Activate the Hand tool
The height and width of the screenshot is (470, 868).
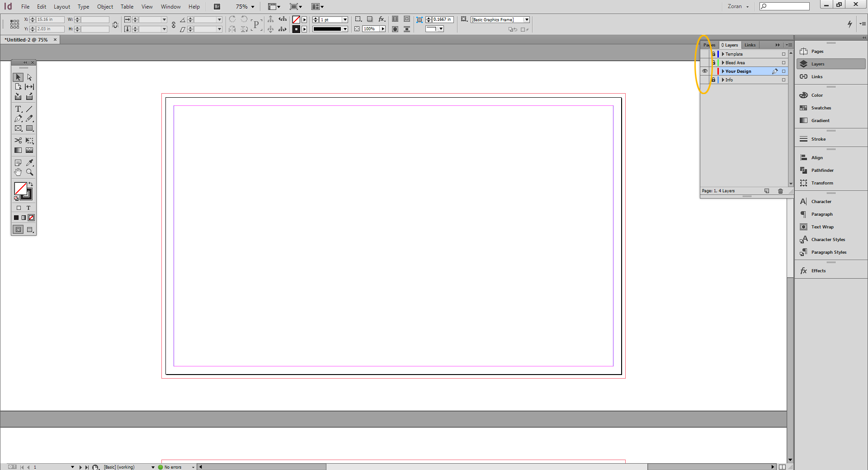point(18,172)
